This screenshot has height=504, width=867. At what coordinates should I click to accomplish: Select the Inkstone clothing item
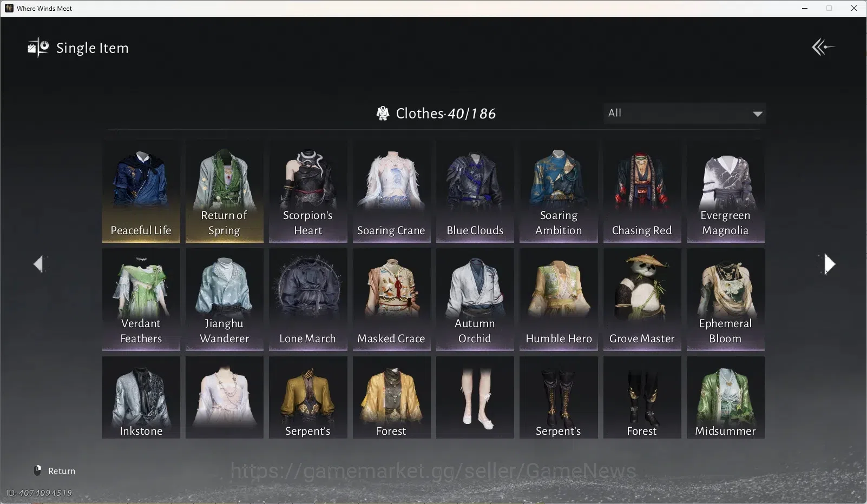(141, 397)
